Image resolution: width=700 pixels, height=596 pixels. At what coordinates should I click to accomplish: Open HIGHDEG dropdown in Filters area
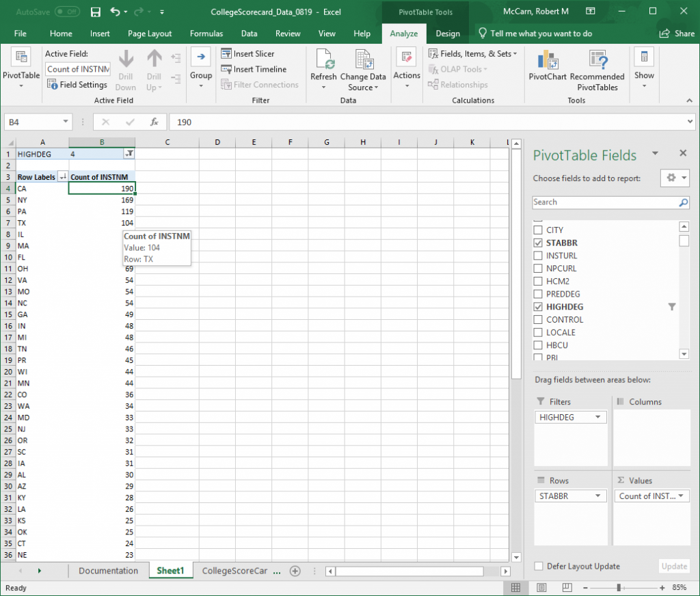(x=597, y=417)
